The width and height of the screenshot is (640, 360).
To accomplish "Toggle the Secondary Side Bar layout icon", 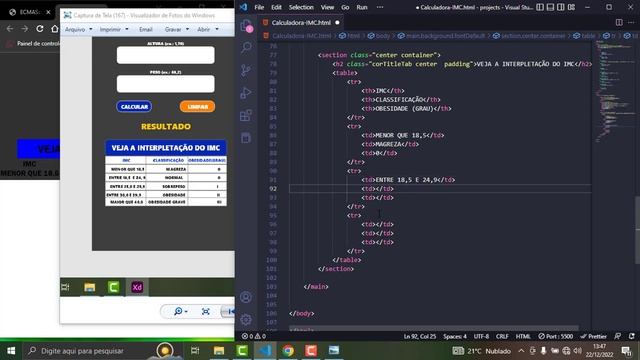I will tap(561, 7).
